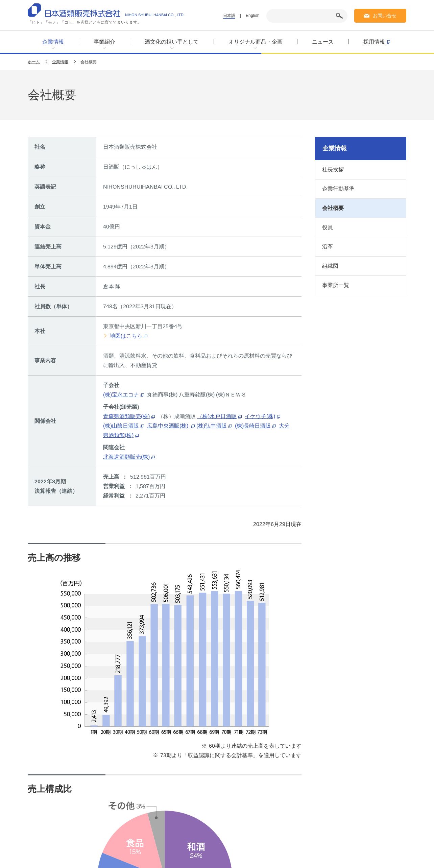Click external icon after (株)弘中酒販
Viewport: 434px width, 868px height.
(230, 426)
